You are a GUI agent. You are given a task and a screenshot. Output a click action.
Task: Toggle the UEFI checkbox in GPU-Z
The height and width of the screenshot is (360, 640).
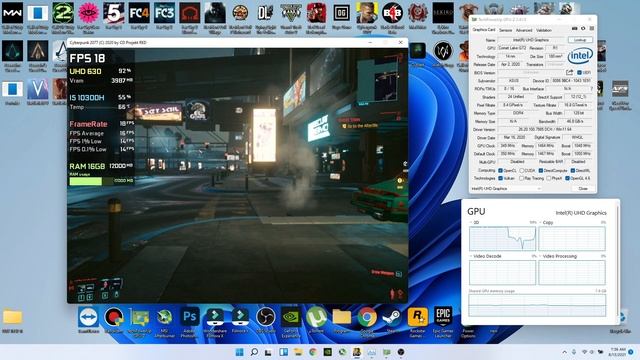click(579, 73)
